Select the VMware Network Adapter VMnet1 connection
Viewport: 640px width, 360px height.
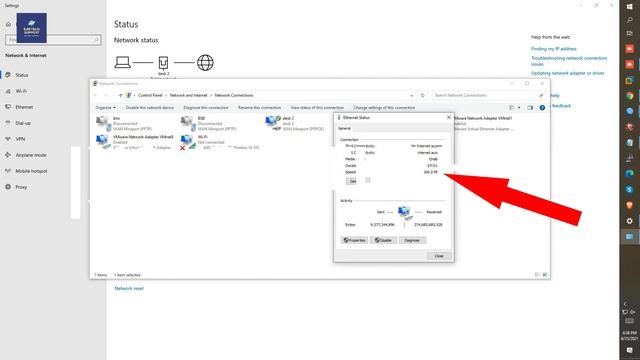[x=483, y=123]
